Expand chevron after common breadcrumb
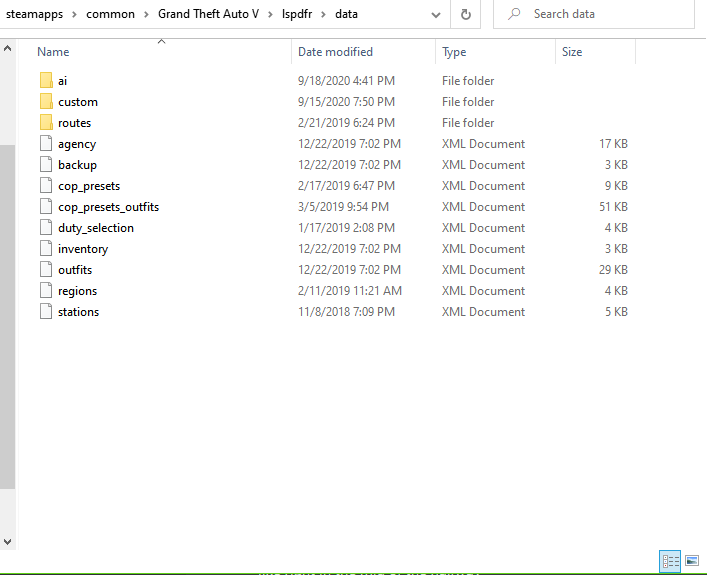 point(146,15)
